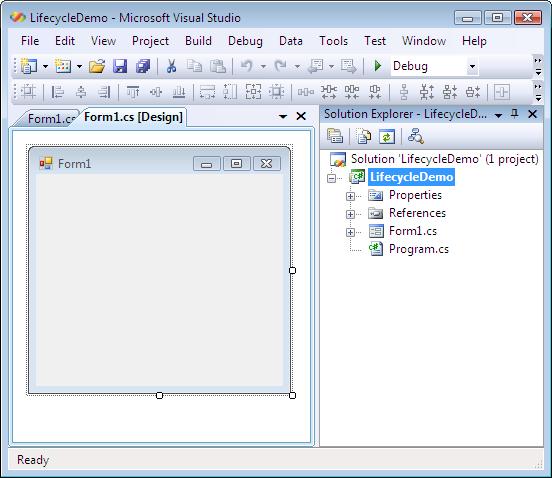Click the Redo arrow icon
The width and height of the screenshot is (552, 478).
[x=281, y=66]
